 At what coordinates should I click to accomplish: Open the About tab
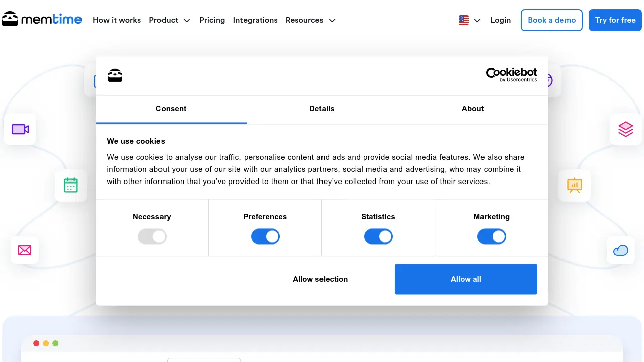pyautogui.click(x=473, y=109)
